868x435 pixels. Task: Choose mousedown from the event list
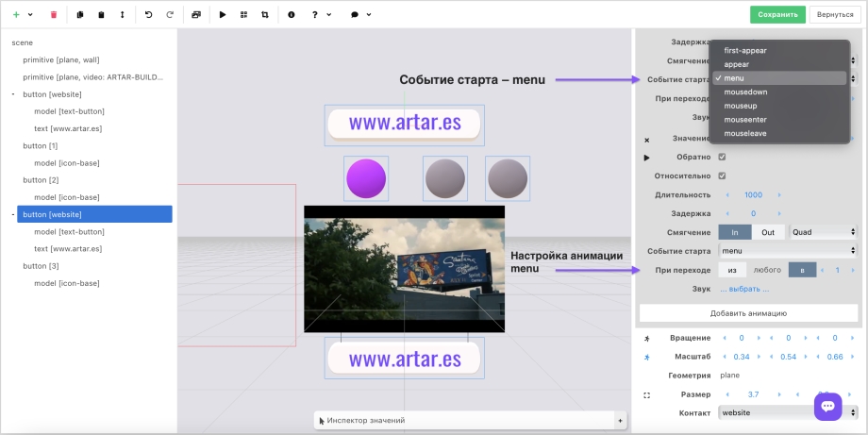[745, 92]
